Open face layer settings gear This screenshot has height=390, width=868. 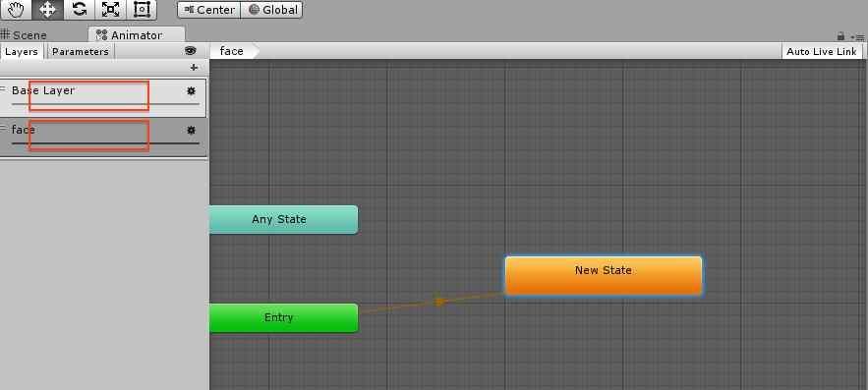click(191, 131)
